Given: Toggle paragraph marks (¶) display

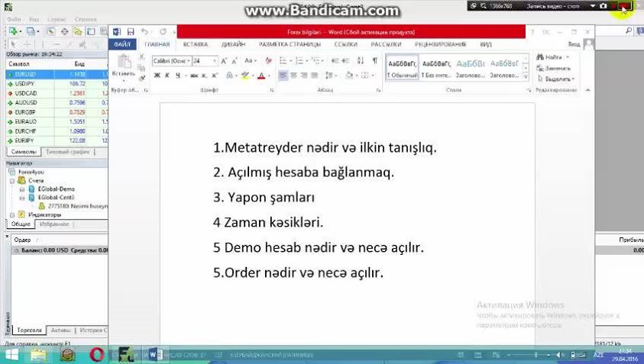Looking at the screenshot, I should click(374, 61).
